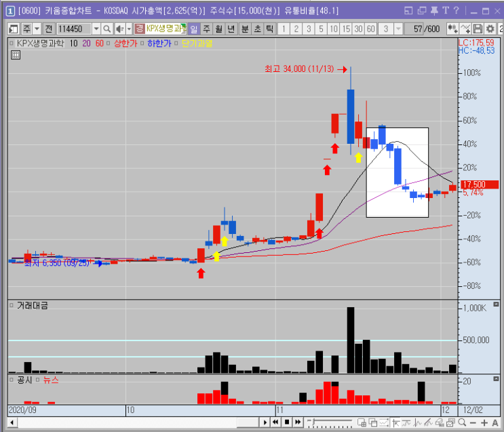Click the title bar font T icon
This screenshot has width=504, height=432.
tap(446, 11)
